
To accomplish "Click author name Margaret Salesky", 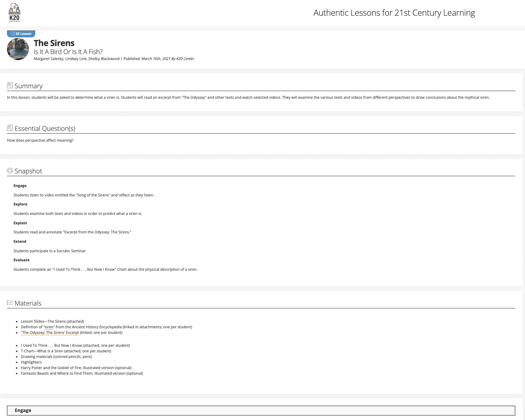I will click(x=48, y=59).
